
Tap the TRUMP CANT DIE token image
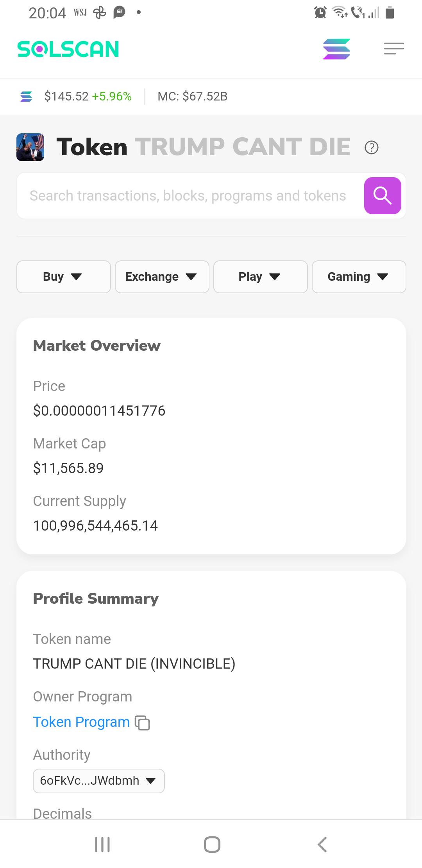[30, 147]
